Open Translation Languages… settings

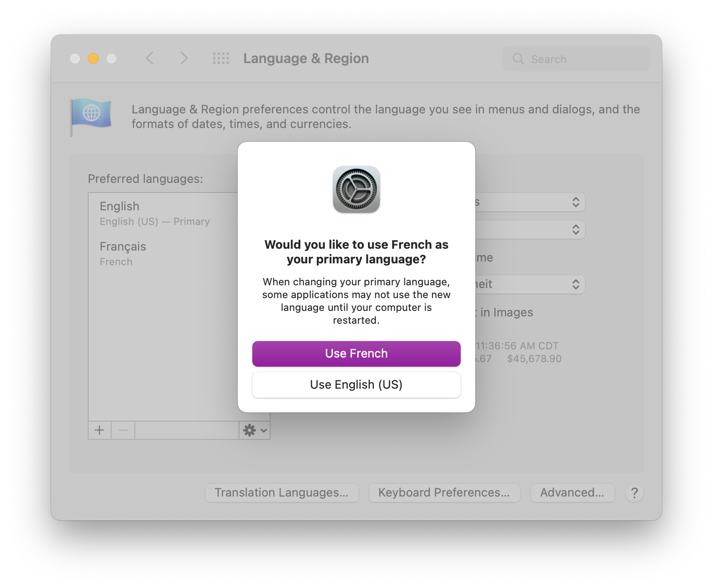[282, 492]
